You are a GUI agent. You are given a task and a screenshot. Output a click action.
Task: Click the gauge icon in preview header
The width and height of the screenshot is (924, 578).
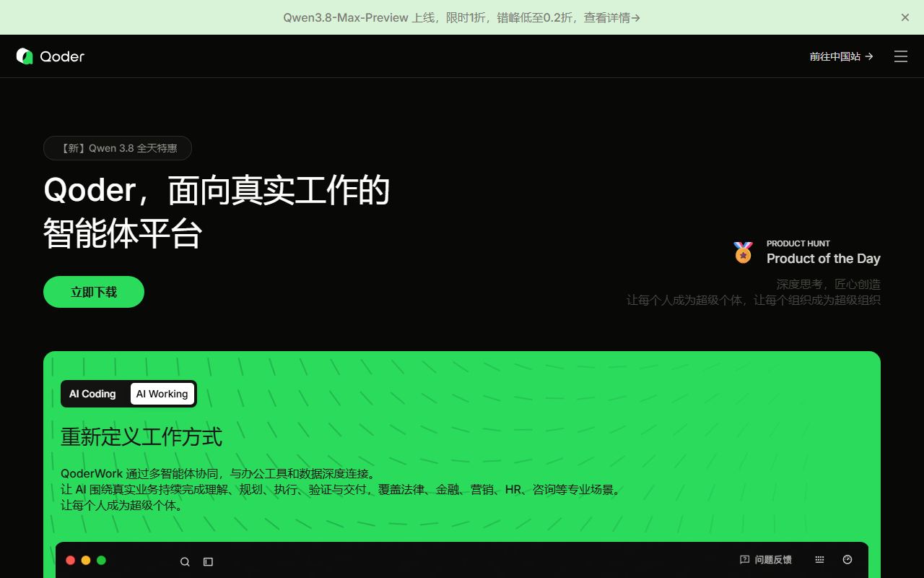pyautogui.click(x=847, y=560)
